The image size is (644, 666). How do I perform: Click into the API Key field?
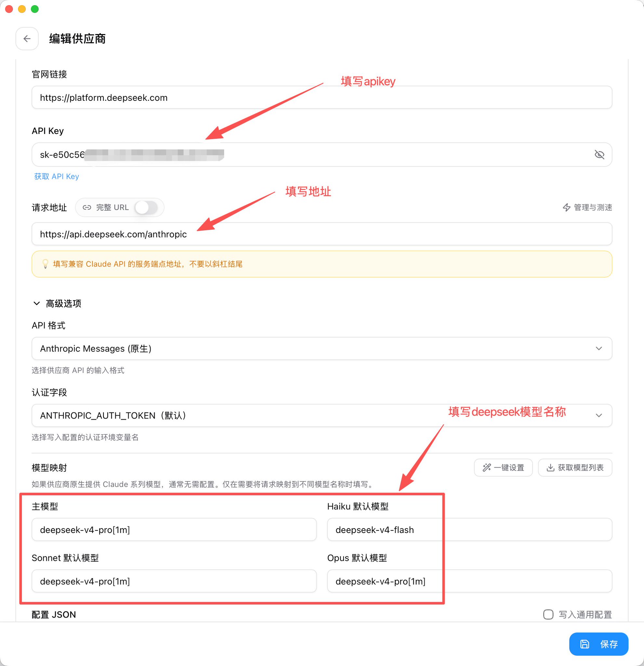coord(322,154)
